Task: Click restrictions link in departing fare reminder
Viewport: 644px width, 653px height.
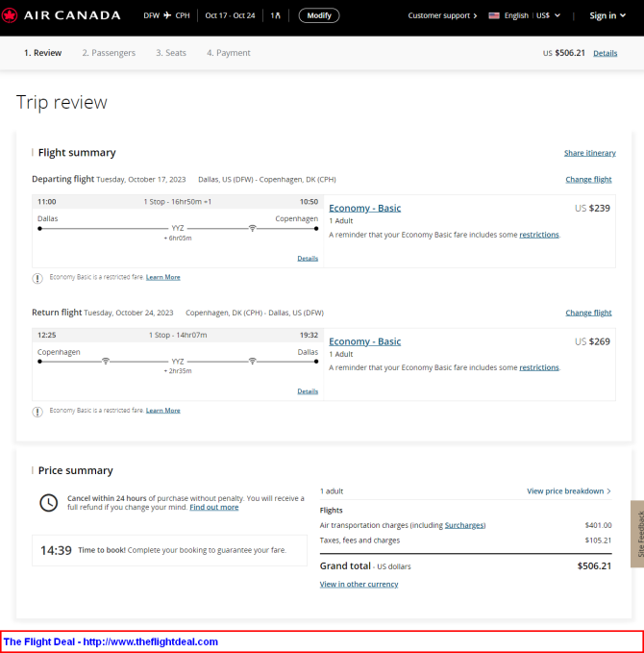Action: [538, 235]
